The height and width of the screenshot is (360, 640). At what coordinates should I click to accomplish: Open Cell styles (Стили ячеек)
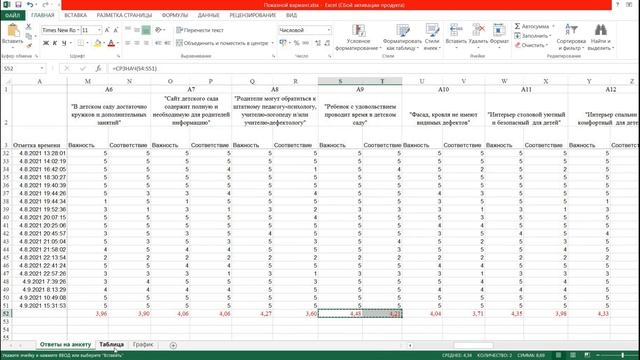tap(432, 37)
